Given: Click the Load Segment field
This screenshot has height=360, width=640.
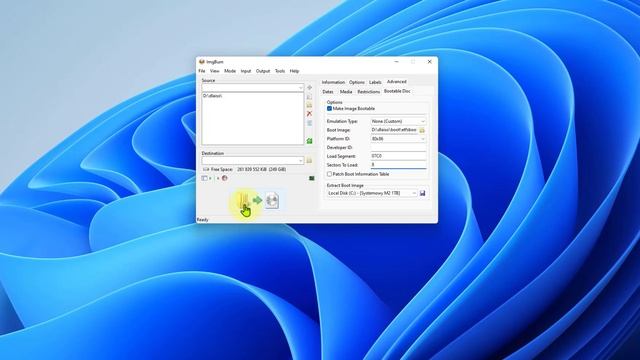Looking at the screenshot, I should point(398,156).
